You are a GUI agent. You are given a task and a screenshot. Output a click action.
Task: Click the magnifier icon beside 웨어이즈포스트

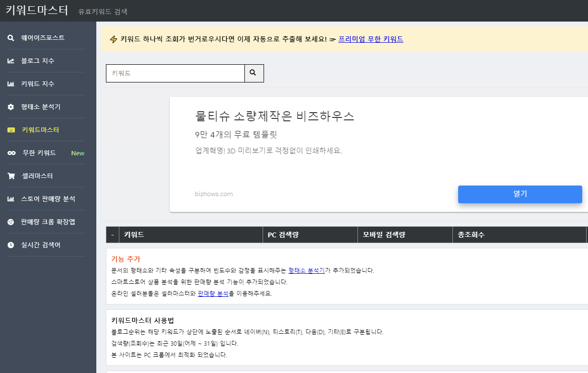[x=11, y=38]
